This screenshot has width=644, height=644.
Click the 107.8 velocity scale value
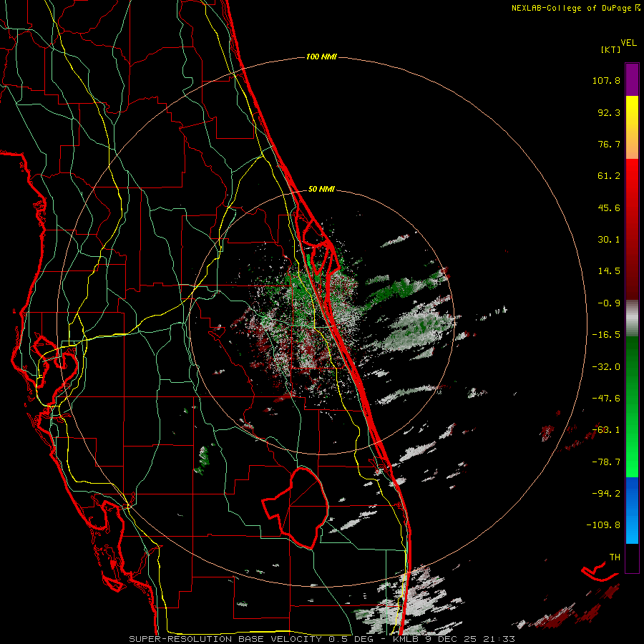(606, 80)
